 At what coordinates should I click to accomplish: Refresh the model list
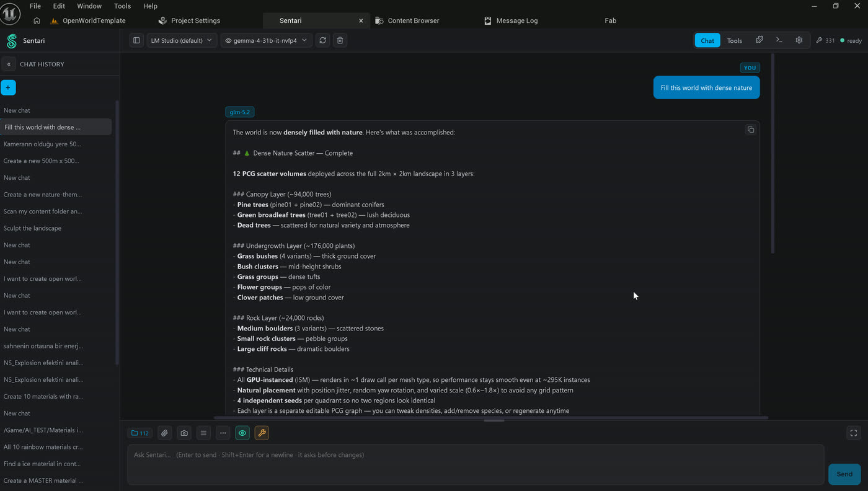click(x=322, y=40)
